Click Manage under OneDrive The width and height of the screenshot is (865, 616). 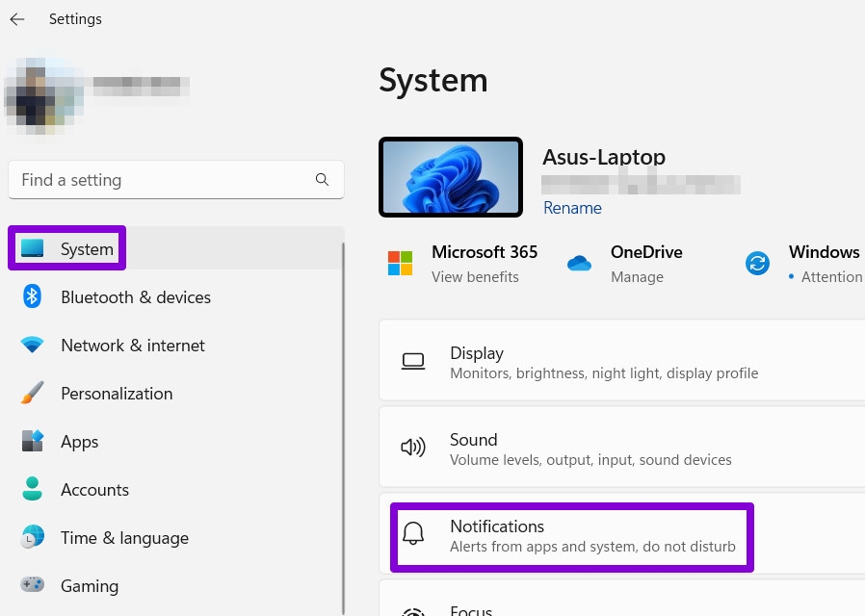pyautogui.click(x=637, y=276)
